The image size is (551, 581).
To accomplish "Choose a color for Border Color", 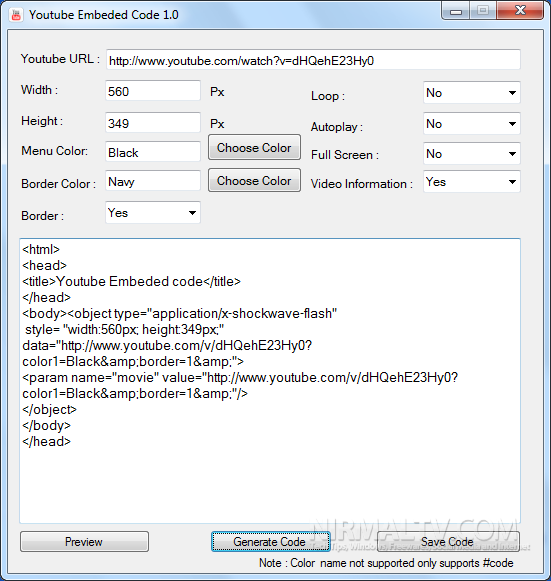I will point(254,180).
